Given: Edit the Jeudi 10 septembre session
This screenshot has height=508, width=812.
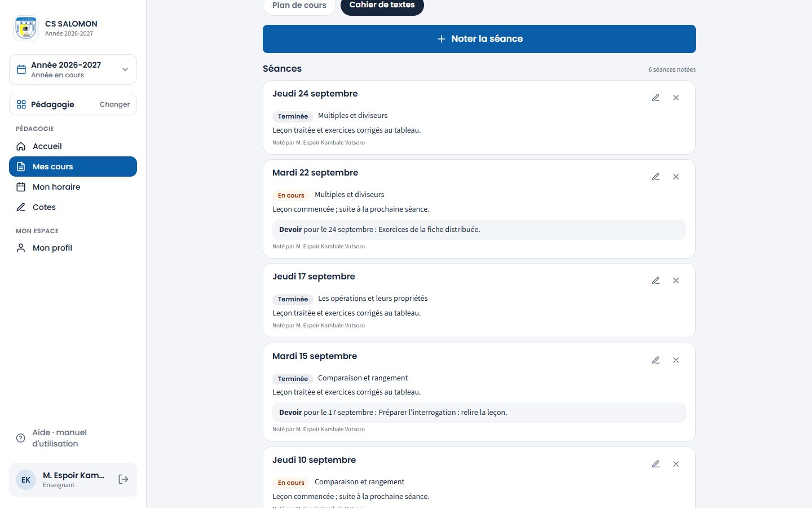Looking at the screenshot, I should pos(656,464).
